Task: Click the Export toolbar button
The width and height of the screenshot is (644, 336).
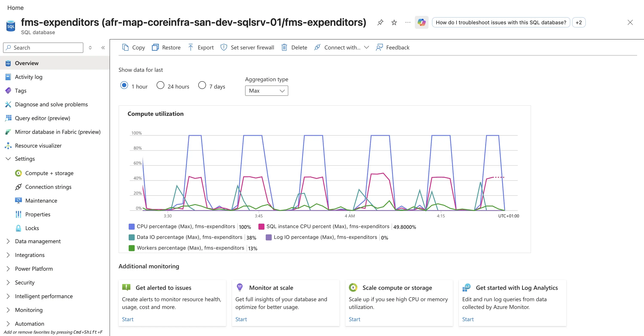Action: click(201, 47)
